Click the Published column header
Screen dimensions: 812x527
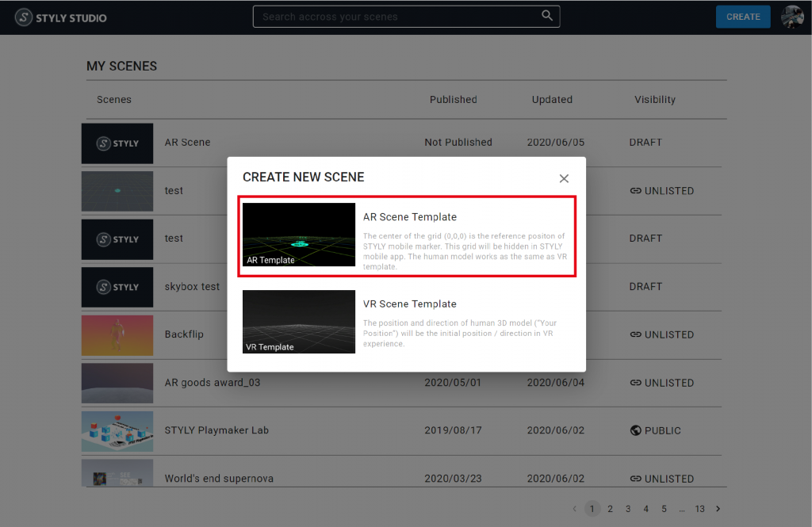pyautogui.click(x=453, y=99)
